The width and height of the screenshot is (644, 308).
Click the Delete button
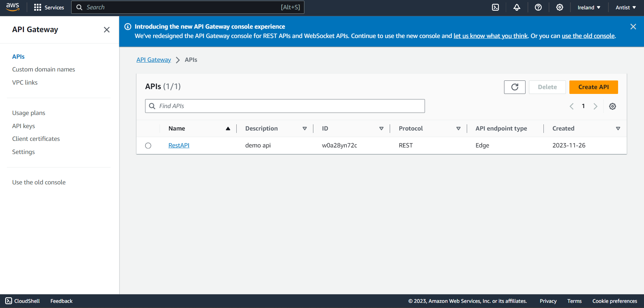(547, 87)
